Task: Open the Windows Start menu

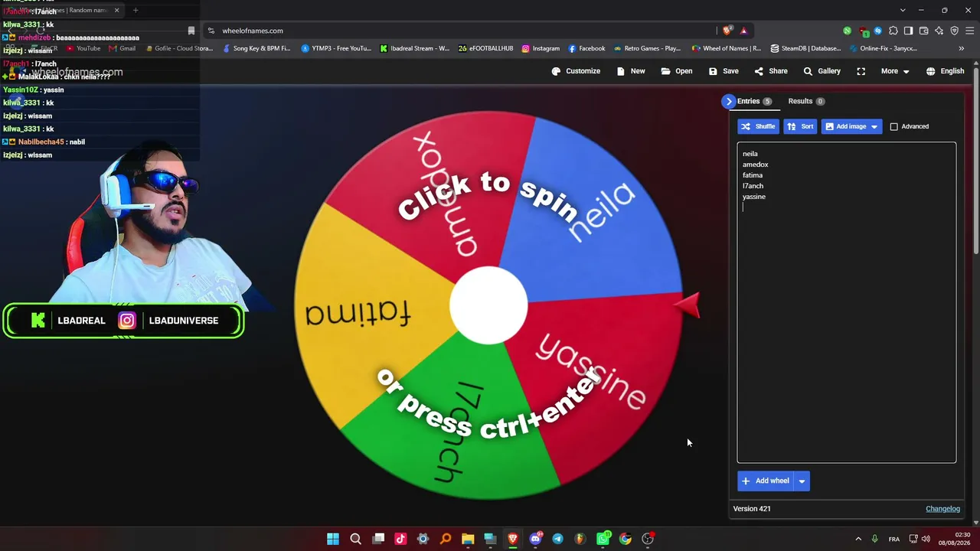Action: 333,539
